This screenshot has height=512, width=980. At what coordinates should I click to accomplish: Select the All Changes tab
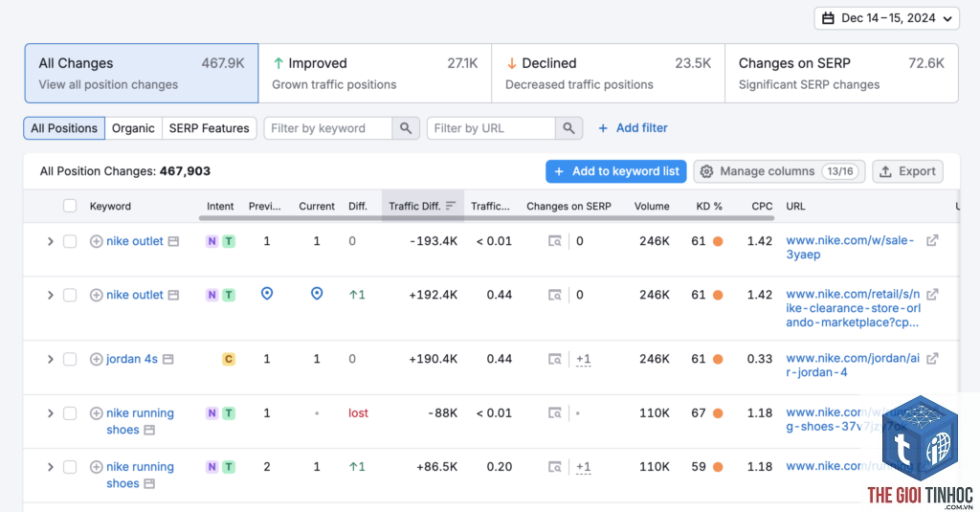tap(142, 73)
